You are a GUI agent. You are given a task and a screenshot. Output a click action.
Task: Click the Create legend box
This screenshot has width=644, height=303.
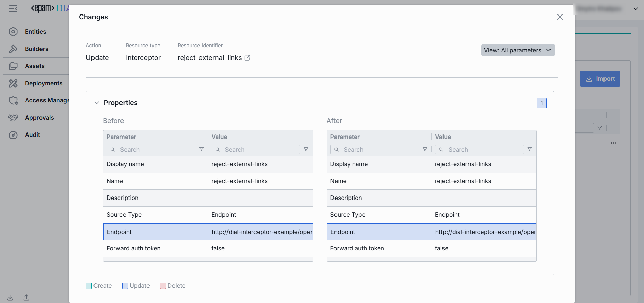pos(89,286)
